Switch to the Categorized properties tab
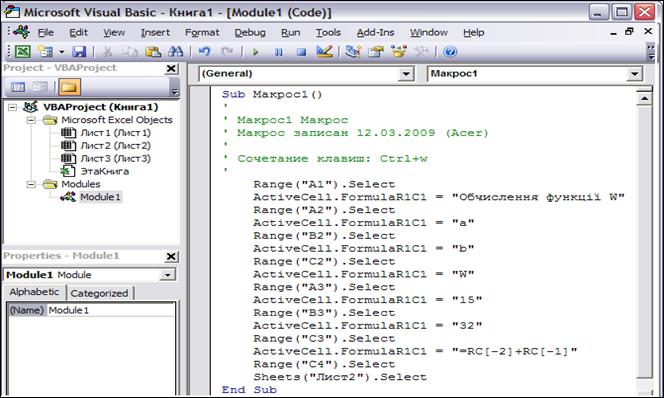 (x=99, y=293)
